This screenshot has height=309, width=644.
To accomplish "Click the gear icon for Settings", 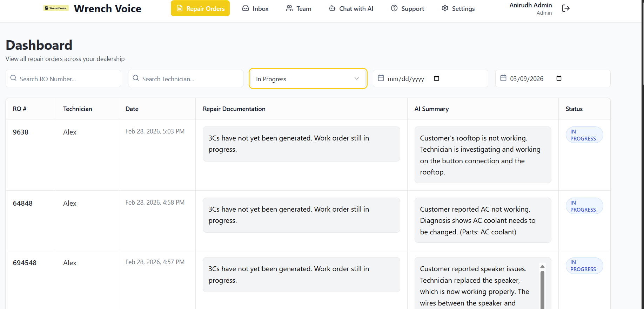I will [x=445, y=8].
